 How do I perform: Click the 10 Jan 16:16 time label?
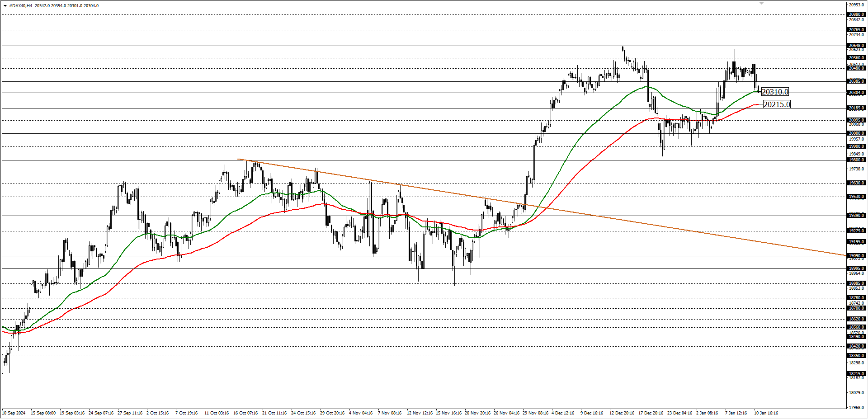(766, 413)
